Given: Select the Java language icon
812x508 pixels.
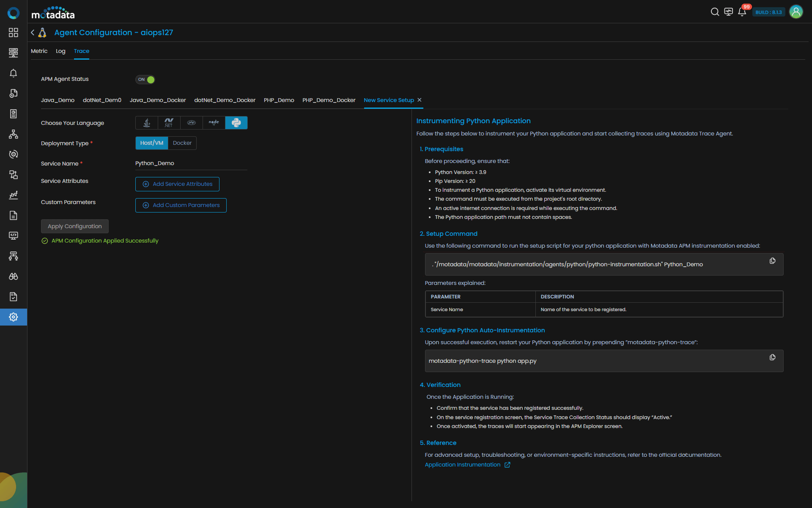Looking at the screenshot, I should (x=147, y=123).
